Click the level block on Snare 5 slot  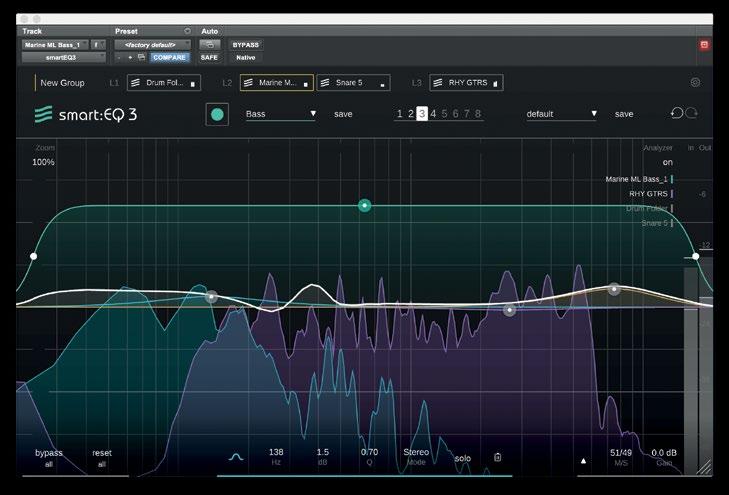[x=382, y=85]
